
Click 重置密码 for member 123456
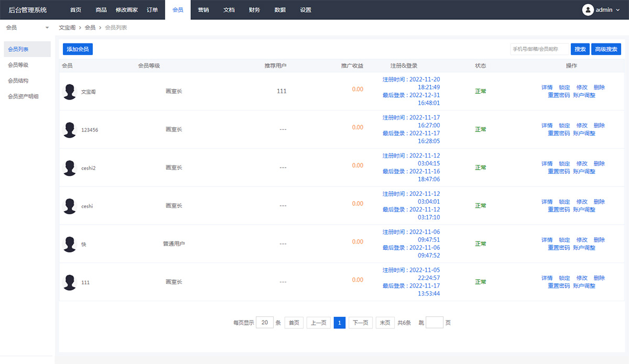tap(559, 134)
